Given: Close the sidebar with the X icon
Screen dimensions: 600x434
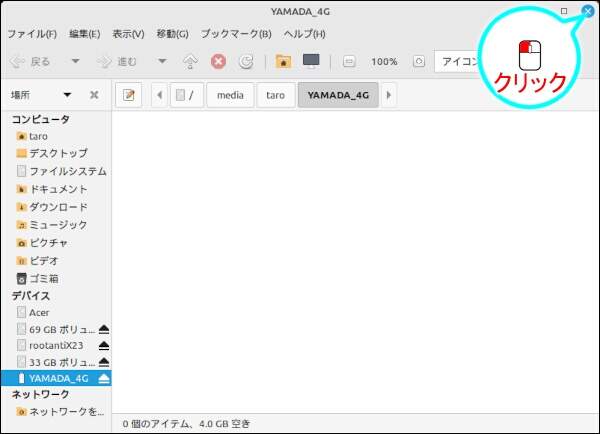Looking at the screenshot, I should [x=94, y=95].
